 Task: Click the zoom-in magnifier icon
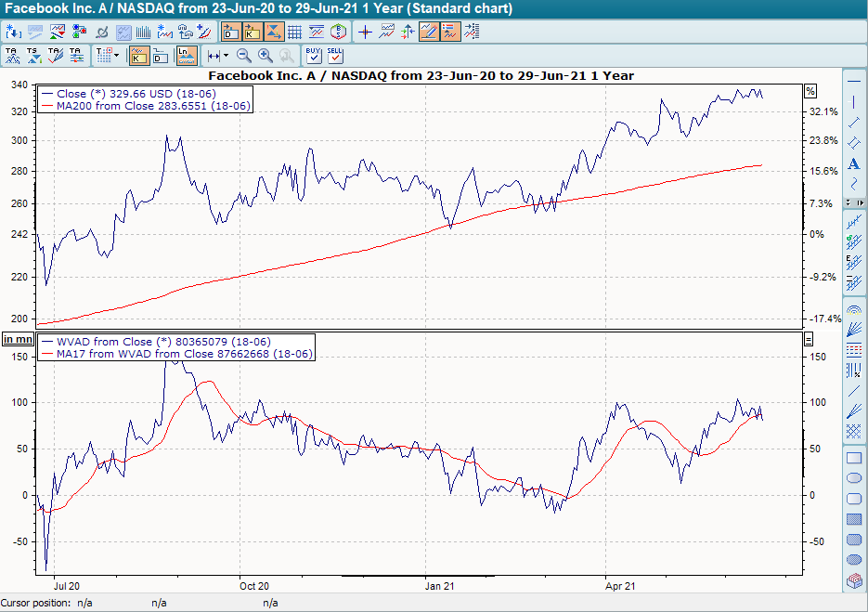tap(263, 55)
